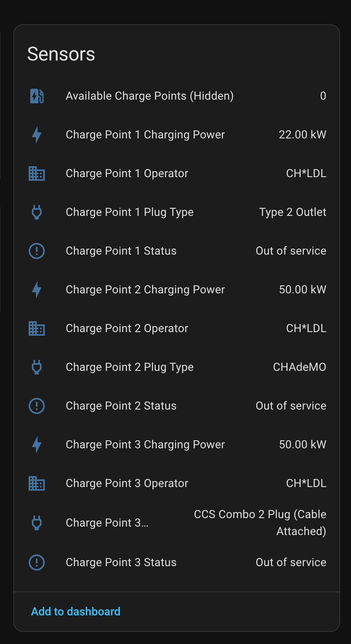Click the alert circle icon for Charge Point 2 Status
Viewport: 351px width, 644px height.
(x=37, y=406)
